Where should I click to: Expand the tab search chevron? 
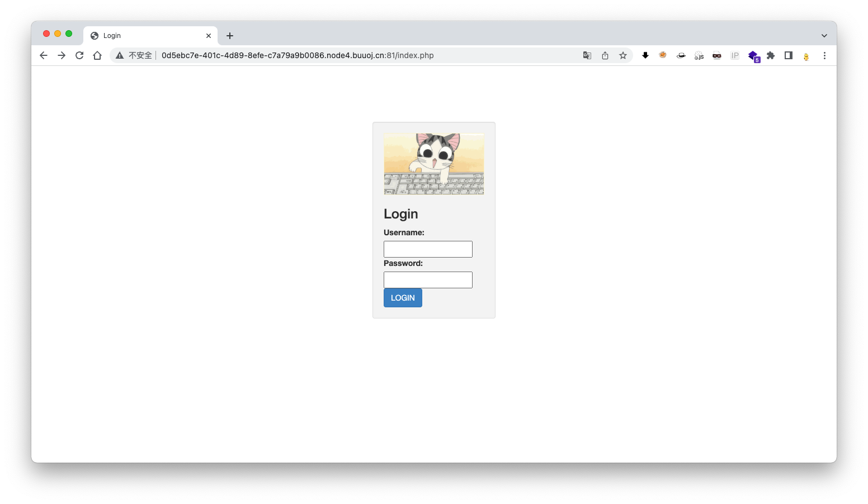pyautogui.click(x=824, y=36)
